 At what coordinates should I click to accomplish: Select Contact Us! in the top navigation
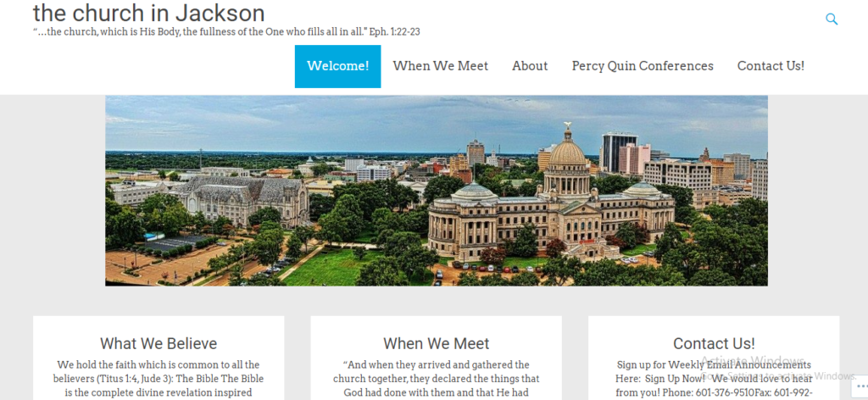click(771, 66)
